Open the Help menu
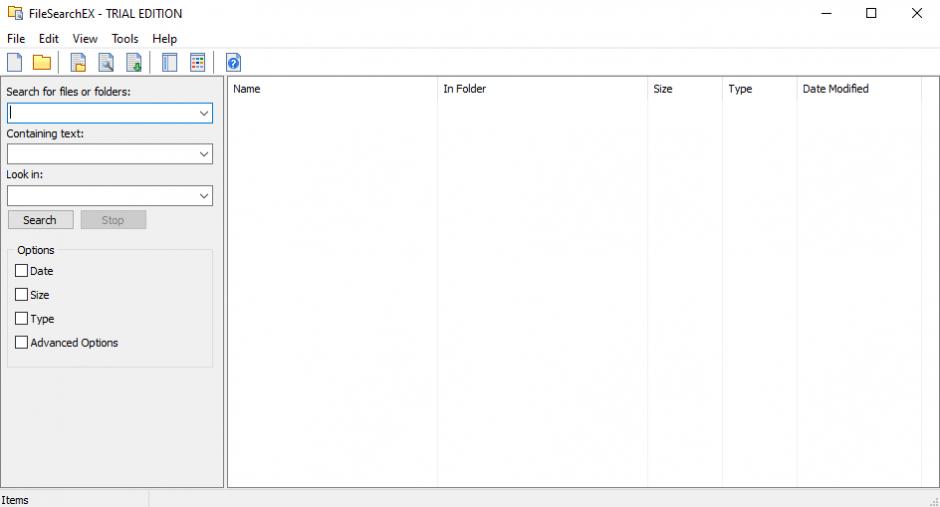 pyautogui.click(x=164, y=38)
